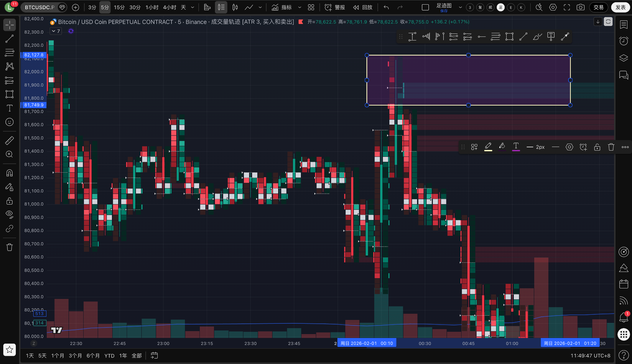The height and width of the screenshot is (364, 632).
Task: Expand the 足迹图 layout dropdown arrow
Action: tap(460, 7)
